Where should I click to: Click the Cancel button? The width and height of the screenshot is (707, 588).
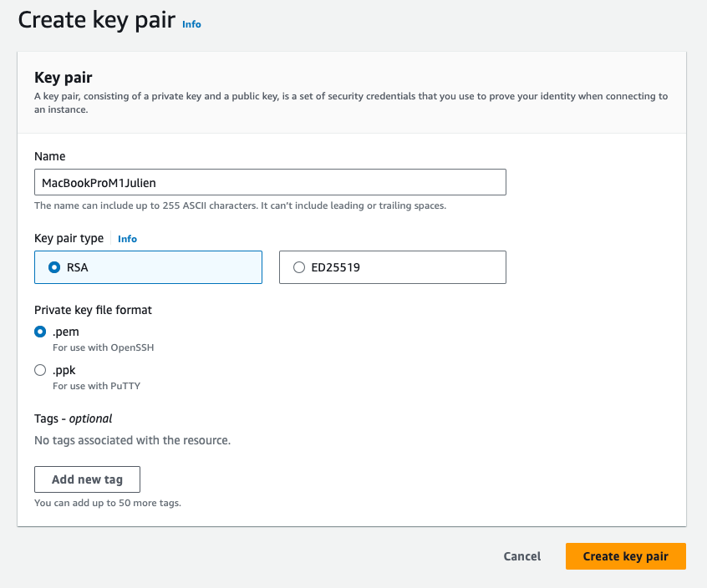[x=521, y=556]
